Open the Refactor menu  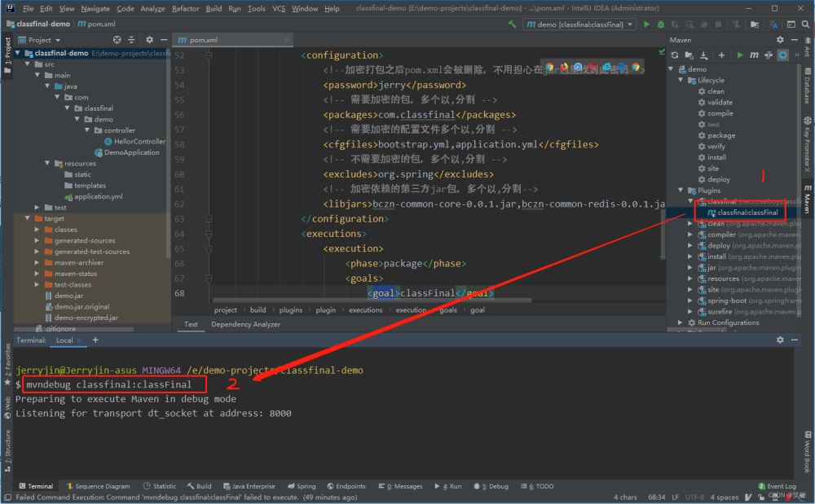click(186, 8)
